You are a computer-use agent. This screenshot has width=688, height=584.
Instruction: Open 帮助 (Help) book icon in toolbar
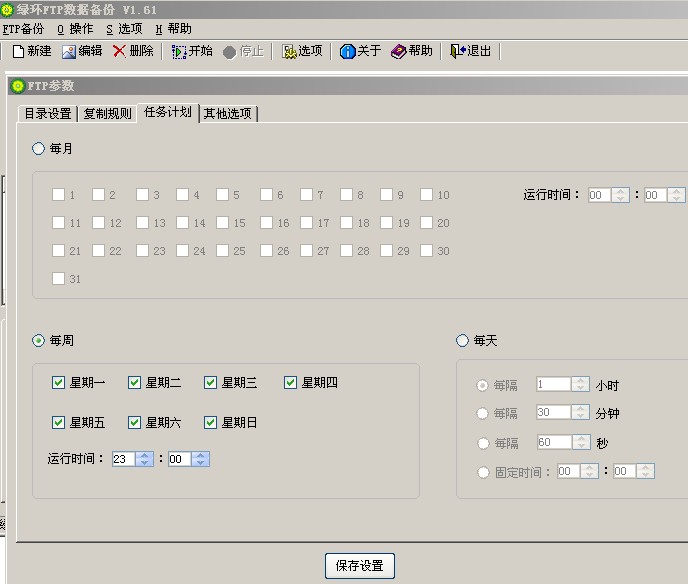point(398,51)
